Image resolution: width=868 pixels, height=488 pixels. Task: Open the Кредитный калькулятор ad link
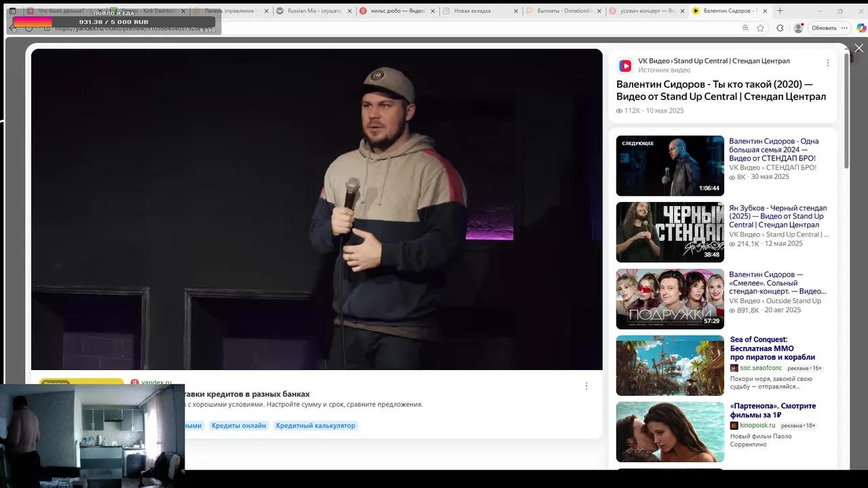pyautogui.click(x=315, y=426)
